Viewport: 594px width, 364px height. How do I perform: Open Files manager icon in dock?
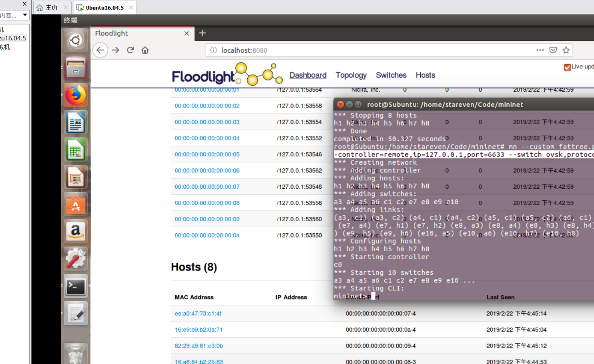pyautogui.click(x=75, y=68)
